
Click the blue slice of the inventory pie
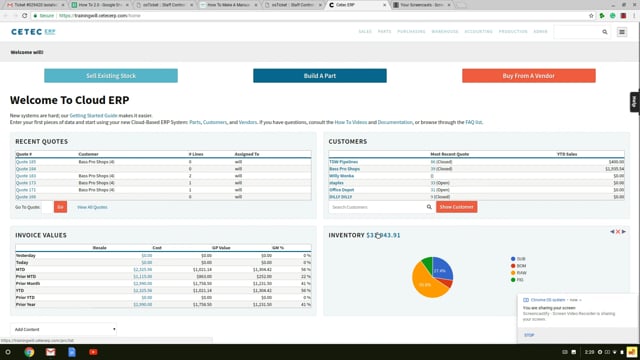(x=441, y=269)
